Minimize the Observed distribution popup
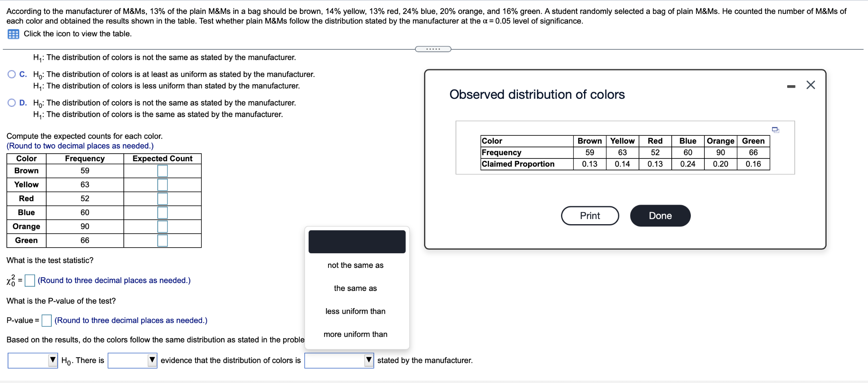The image size is (868, 383). [x=791, y=86]
